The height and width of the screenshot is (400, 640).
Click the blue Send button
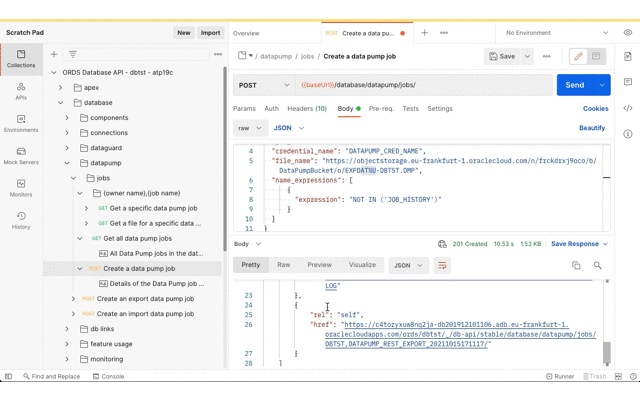(x=574, y=85)
